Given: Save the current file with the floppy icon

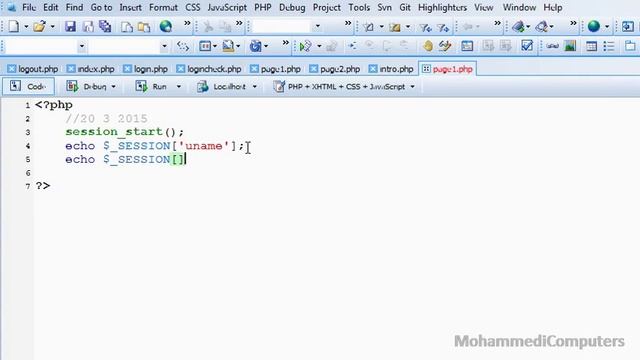Looking at the screenshot, I should pyautogui.click(x=70, y=27).
